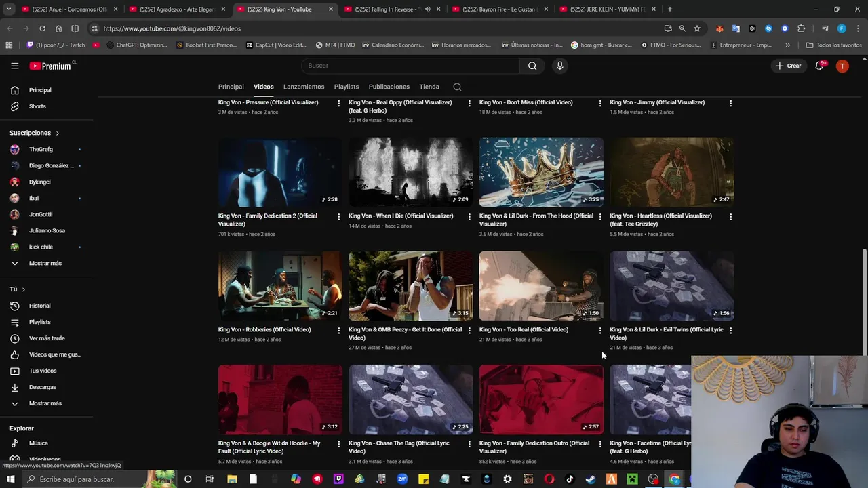Screen dimensions: 868x488
Task: Open options for When I Die video
Action: pyautogui.click(x=469, y=217)
